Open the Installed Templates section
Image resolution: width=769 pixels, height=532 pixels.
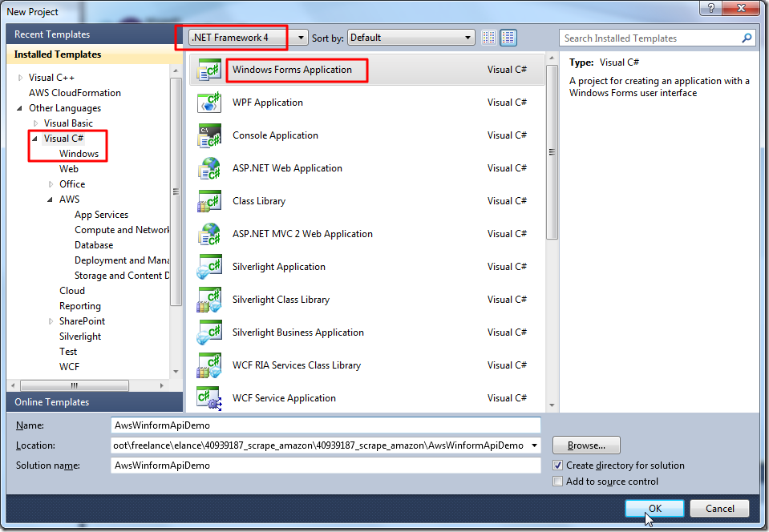tap(94, 54)
